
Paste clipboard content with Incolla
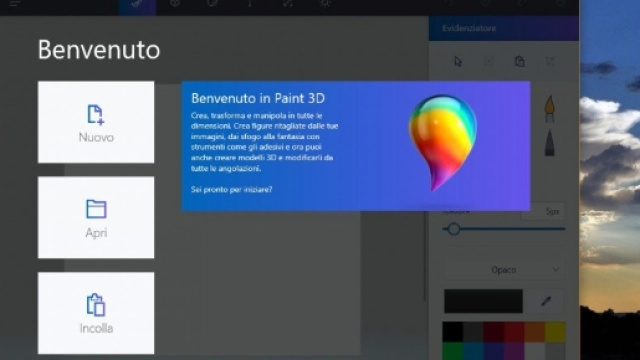[x=96, y=313]
